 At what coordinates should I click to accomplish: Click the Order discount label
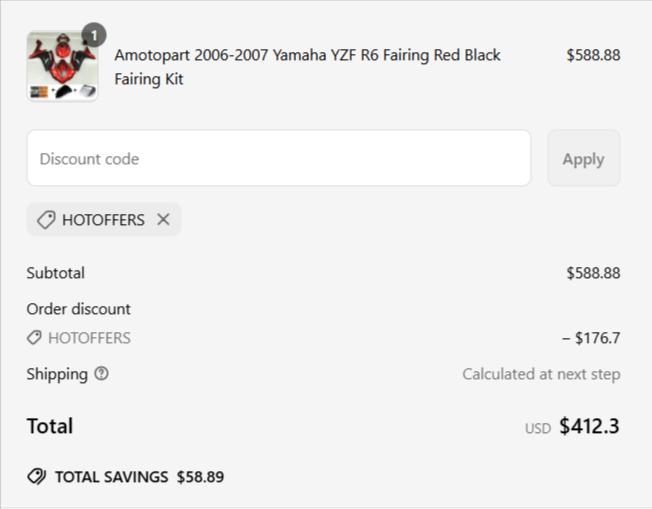coord(79,309)
